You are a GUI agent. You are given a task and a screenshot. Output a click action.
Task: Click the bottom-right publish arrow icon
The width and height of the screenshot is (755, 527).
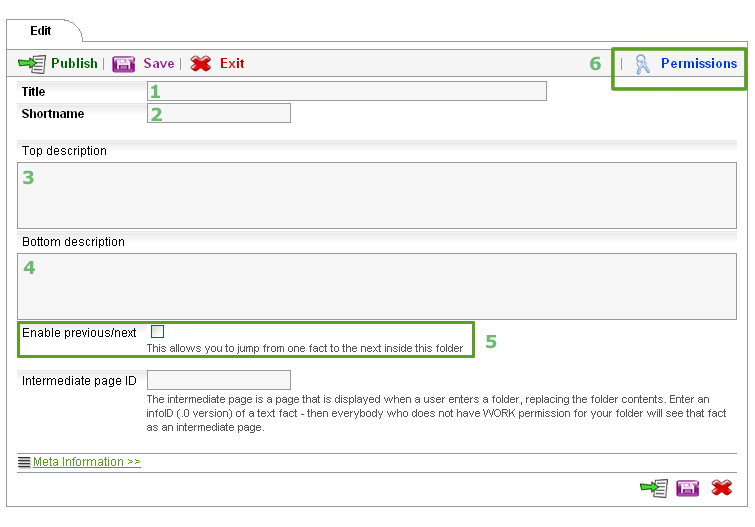click(655, 488)
